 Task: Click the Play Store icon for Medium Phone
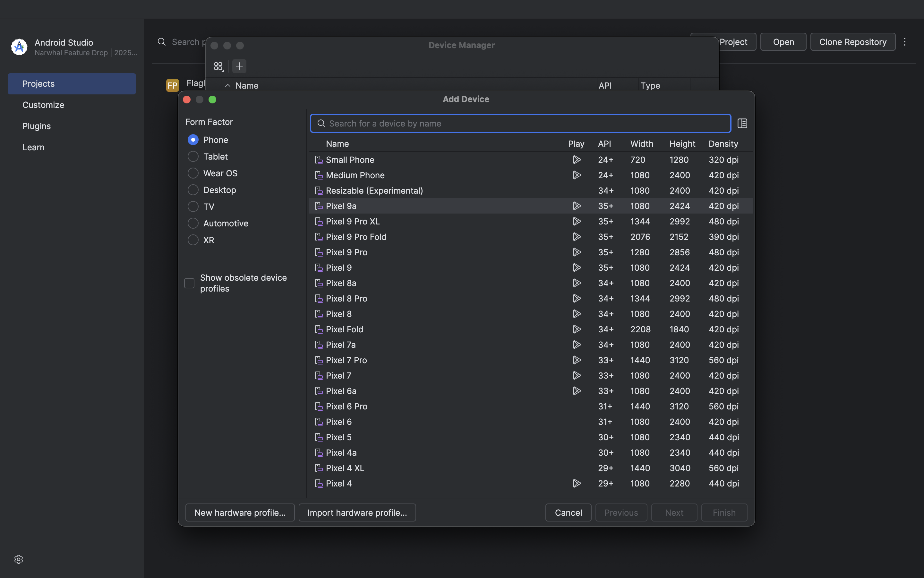coord(577,175)
